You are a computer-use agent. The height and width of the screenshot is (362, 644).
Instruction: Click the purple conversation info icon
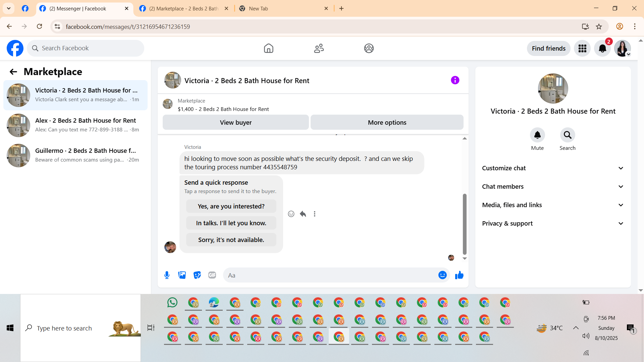click(455, 80)
